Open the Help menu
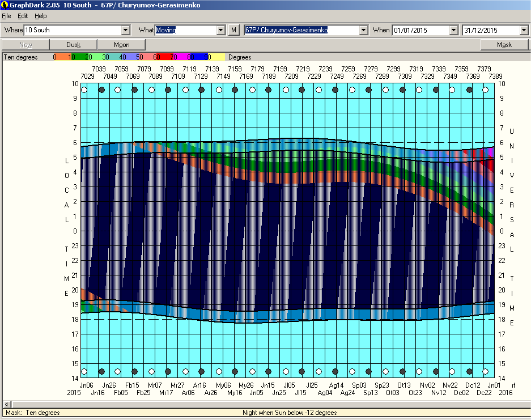The width and height of the screenshot is (531, 420). pos(41,16)
